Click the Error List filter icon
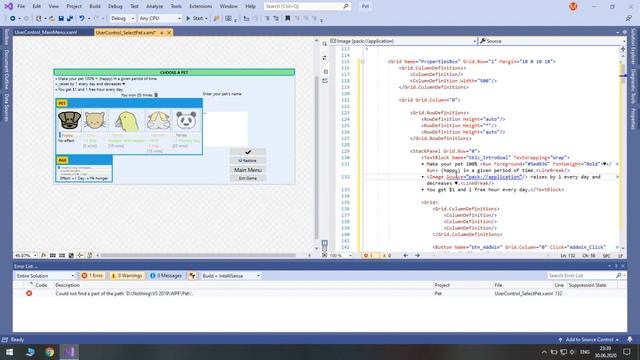The width and height of the screenshot is (640, 360). tap(192, 276)
